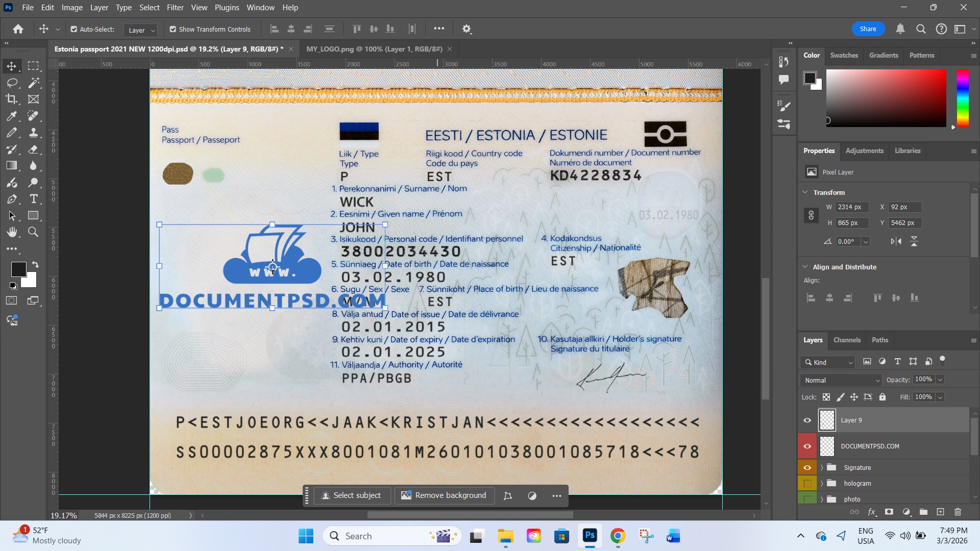Disable Show Transform Controls checkbox
The height and width of the screenshot is (551, 980).
(x=173, y=29)
